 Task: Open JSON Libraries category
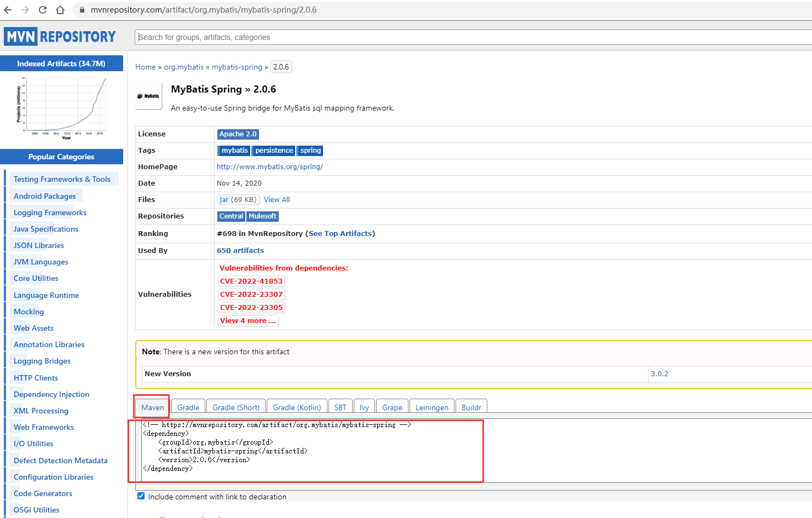pyautogui.click(x=39, y=245)
